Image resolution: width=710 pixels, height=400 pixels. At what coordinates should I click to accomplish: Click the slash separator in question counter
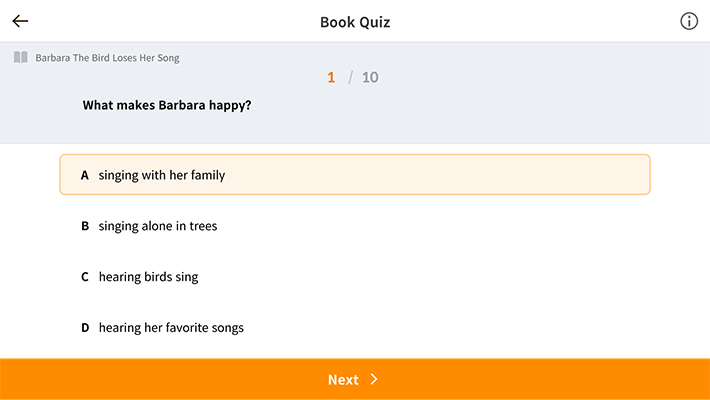[350, 77]
